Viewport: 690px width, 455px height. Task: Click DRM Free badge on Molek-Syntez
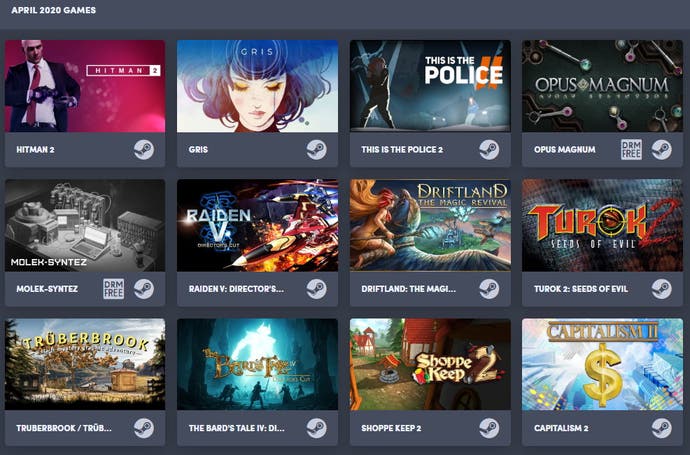(114, 289)
